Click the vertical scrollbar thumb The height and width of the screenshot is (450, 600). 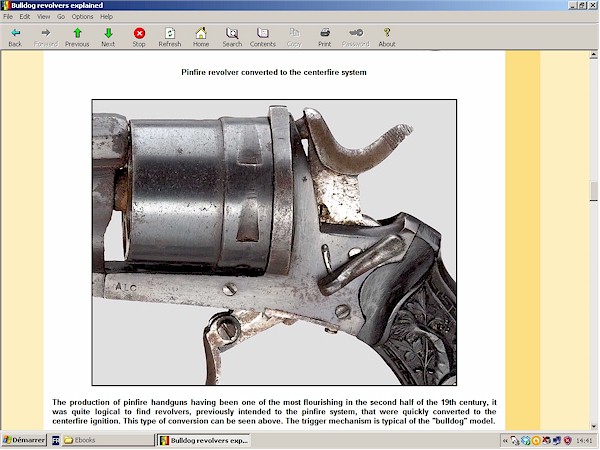pyautogui.click(x=593, y=191)
